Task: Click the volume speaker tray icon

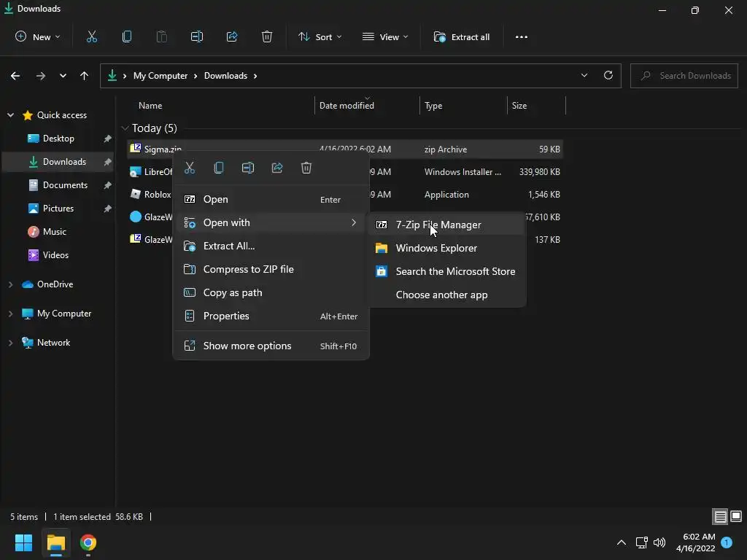Action: point(659,542)
